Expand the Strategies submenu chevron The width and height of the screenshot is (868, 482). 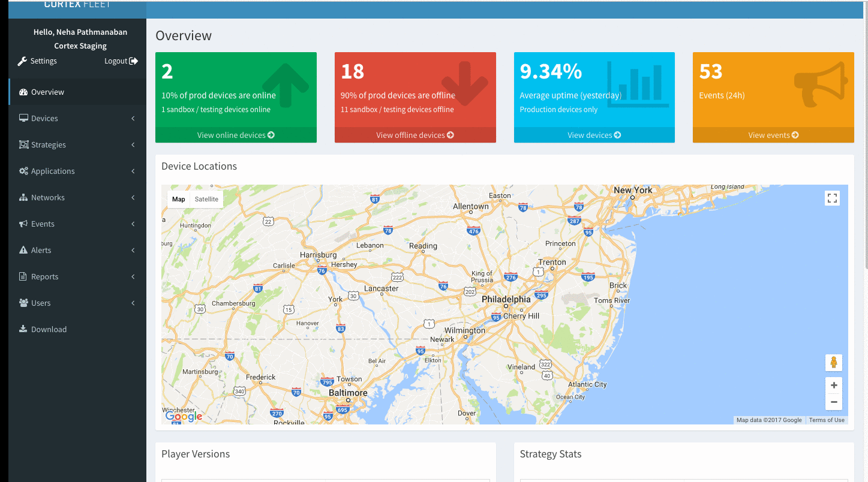(133, 145)
